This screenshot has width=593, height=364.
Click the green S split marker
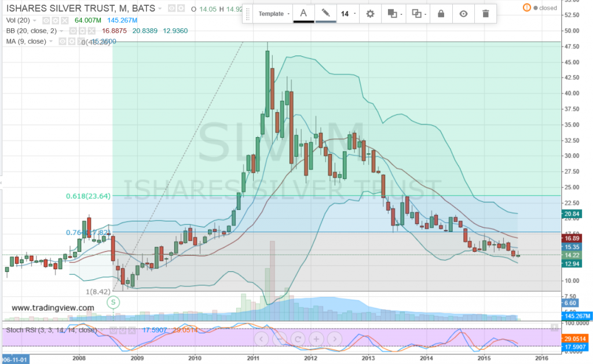113,302
